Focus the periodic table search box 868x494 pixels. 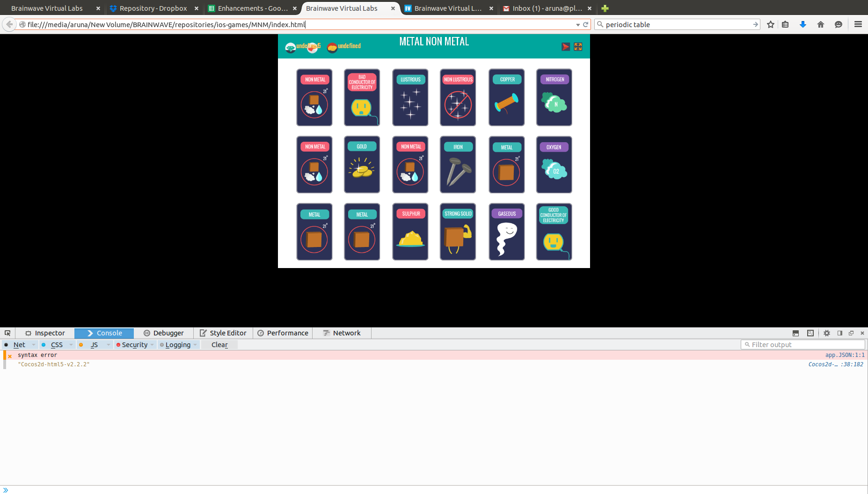tap(677, 24)
